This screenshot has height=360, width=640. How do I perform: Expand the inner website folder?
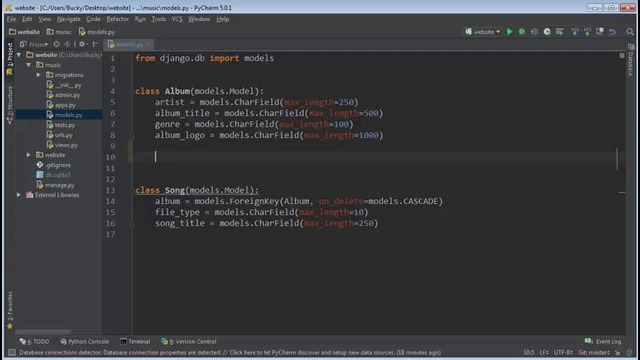coord(29,155)
